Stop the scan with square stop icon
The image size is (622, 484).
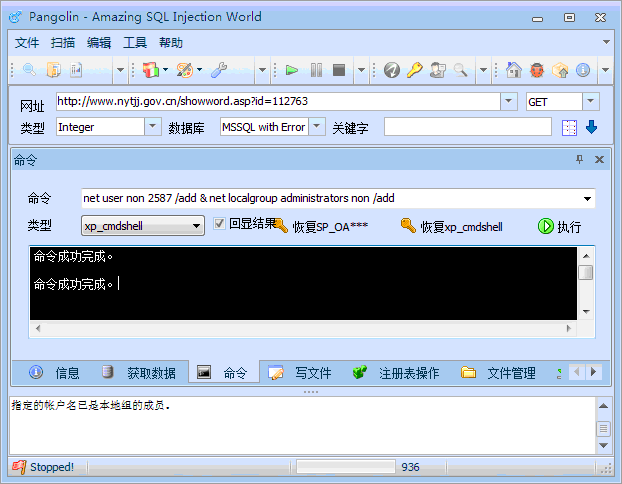click(x=339, y=70)
